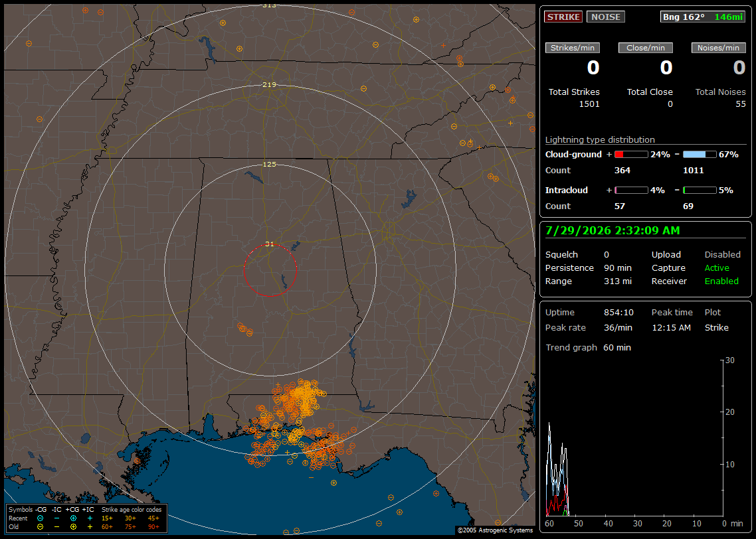Click the trend graph spike near 60 minutes

pos(549,470)
